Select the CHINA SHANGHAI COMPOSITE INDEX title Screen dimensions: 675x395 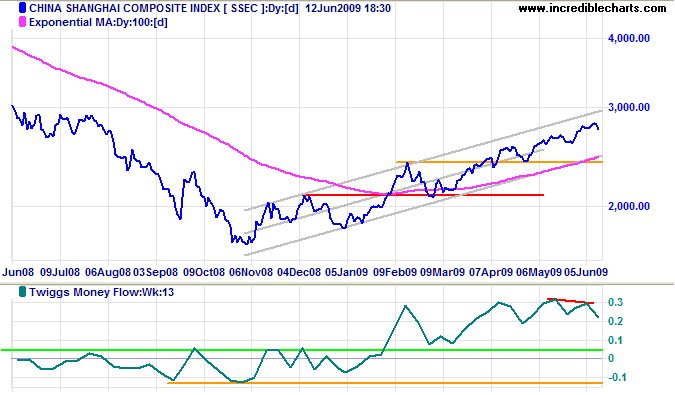pyautogui.click(x=125, y=8)
